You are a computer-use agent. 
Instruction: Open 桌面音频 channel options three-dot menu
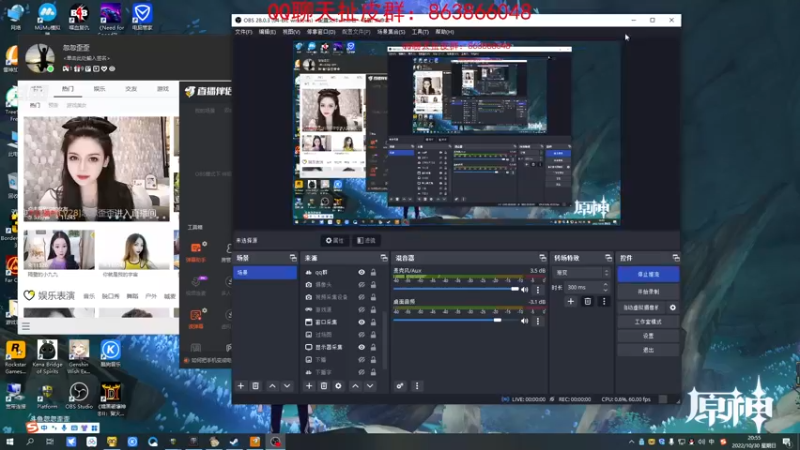(538, 321)
